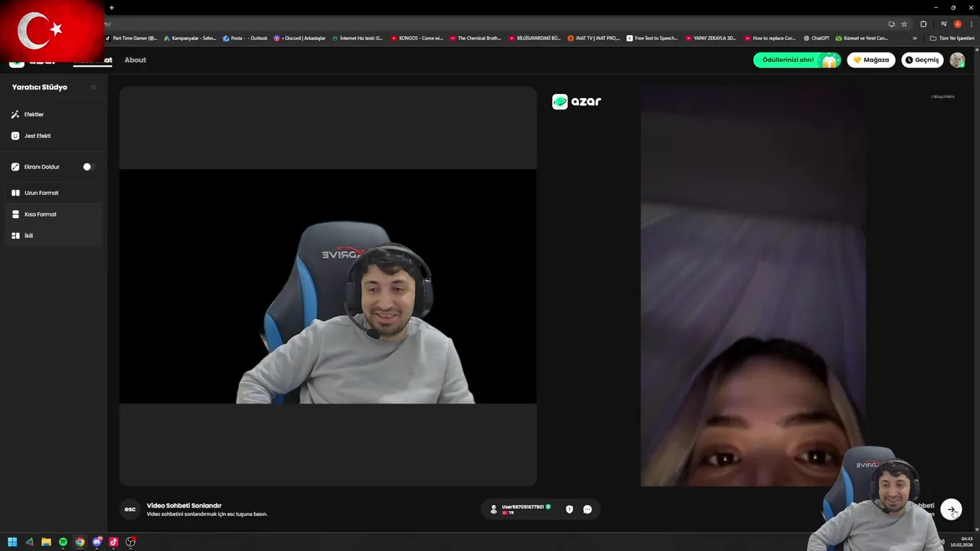Click the user profile silhouette icon

point(494,509)
